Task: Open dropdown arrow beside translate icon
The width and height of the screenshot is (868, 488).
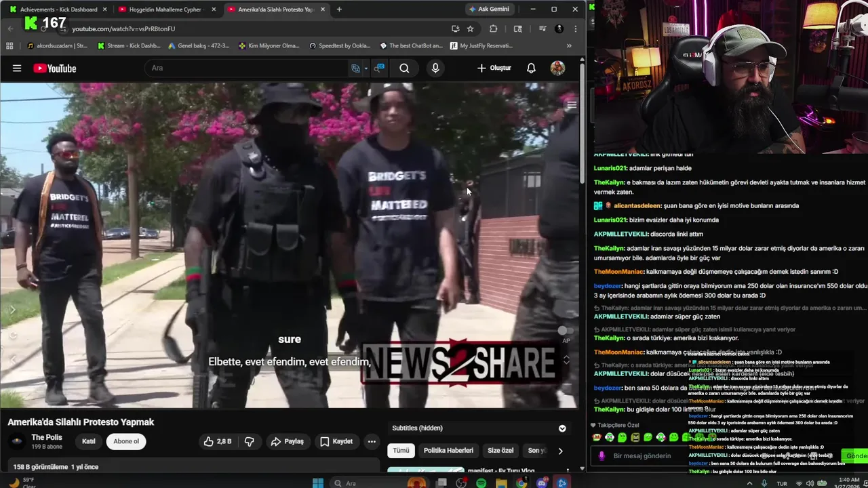Action: tap(366, 68)
